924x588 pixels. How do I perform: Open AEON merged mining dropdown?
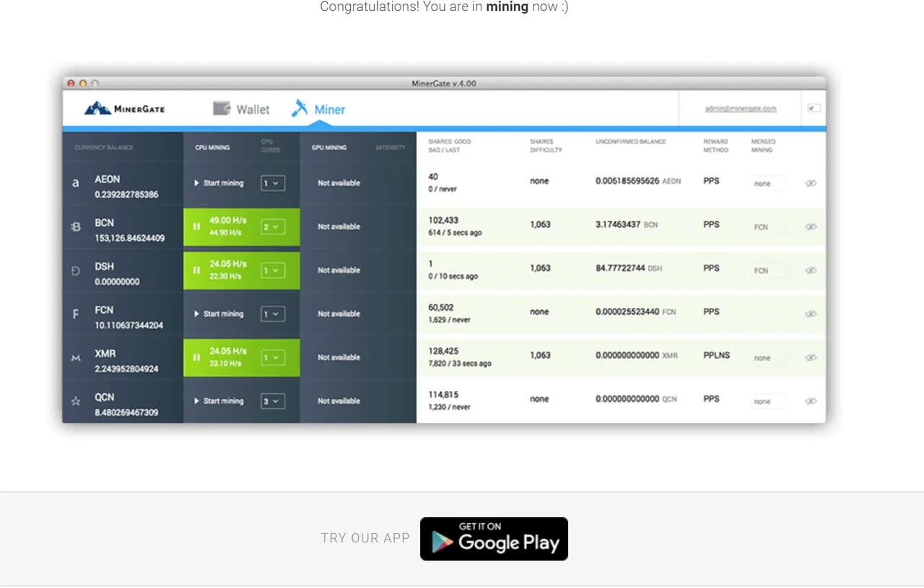tap(768, 183)
